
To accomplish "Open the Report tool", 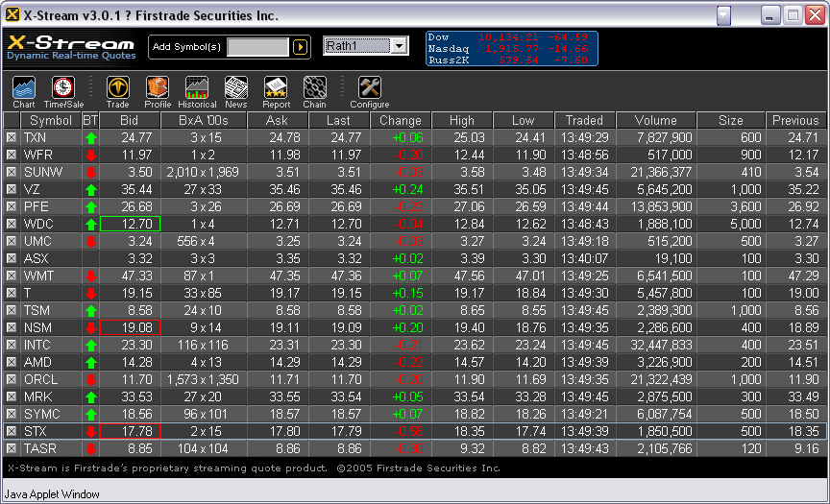I will click(276, 92).
